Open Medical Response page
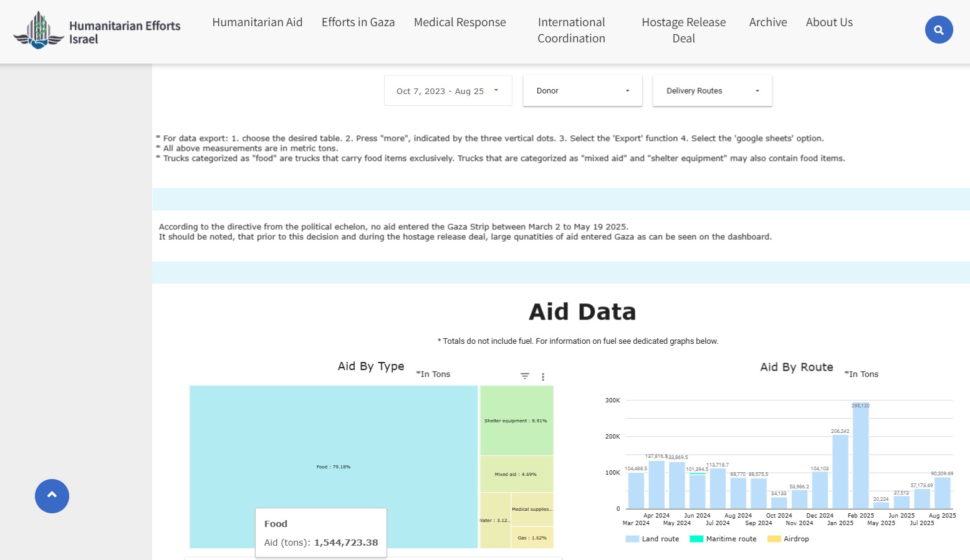Viewport: 970px width, 560px height. click(459, 22)
